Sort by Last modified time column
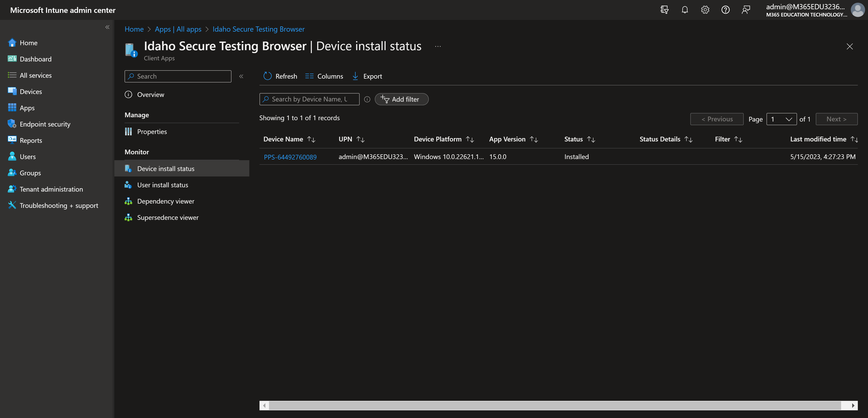Viewport: 868px width, 418px height. pos(824,139)
